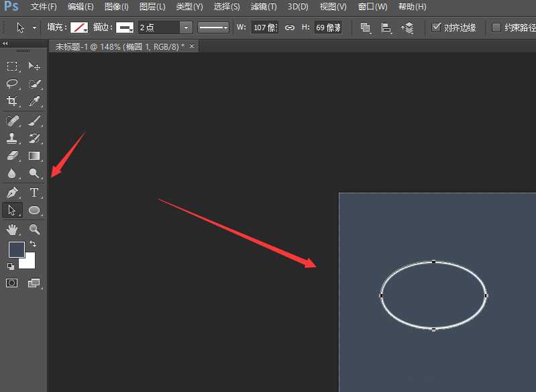
Task: Choose the Crop tool
Action: pyautogui.click(x=12, y=101)
